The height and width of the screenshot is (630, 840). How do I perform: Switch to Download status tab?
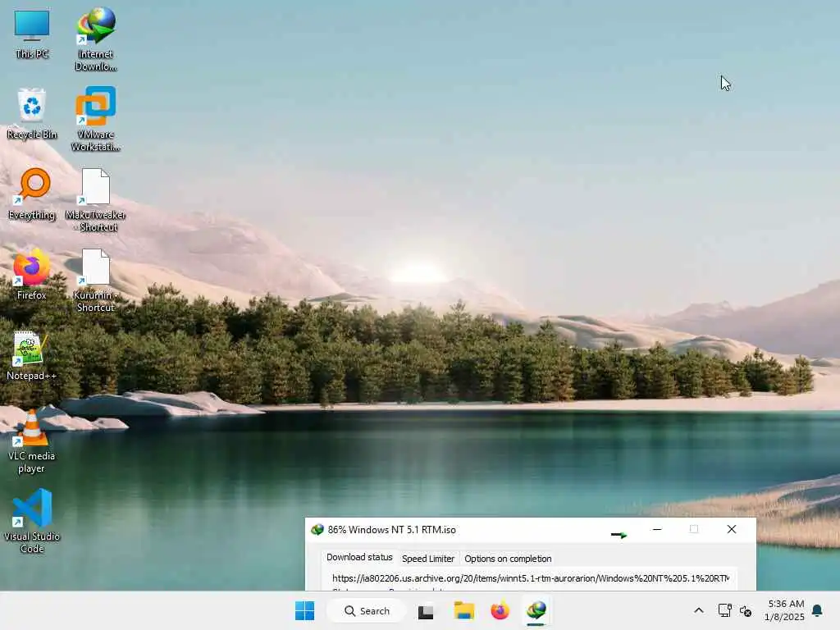(x=359, y=557)
